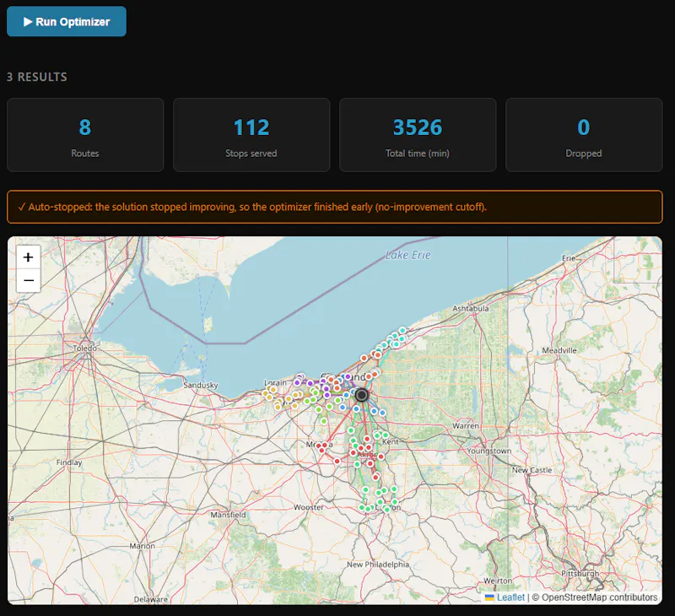The width and height of the screenshot is (675, 616).
Task: Click the Ukrainian flag icon beside Leaflet
Action: [x=489, y=597]
